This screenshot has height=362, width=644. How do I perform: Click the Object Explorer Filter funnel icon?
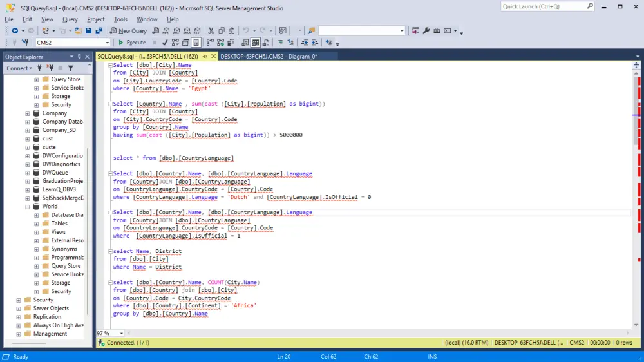coord(71,68)
